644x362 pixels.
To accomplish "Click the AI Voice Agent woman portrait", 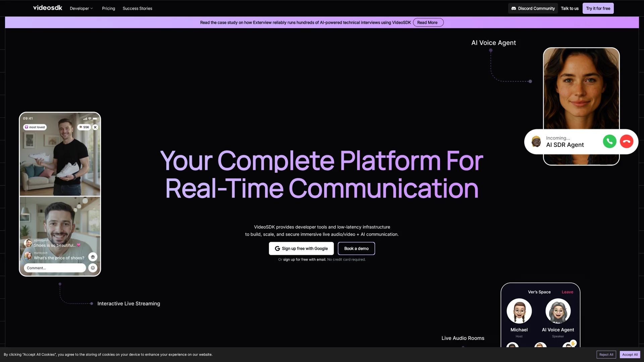I will click(581, 89).
